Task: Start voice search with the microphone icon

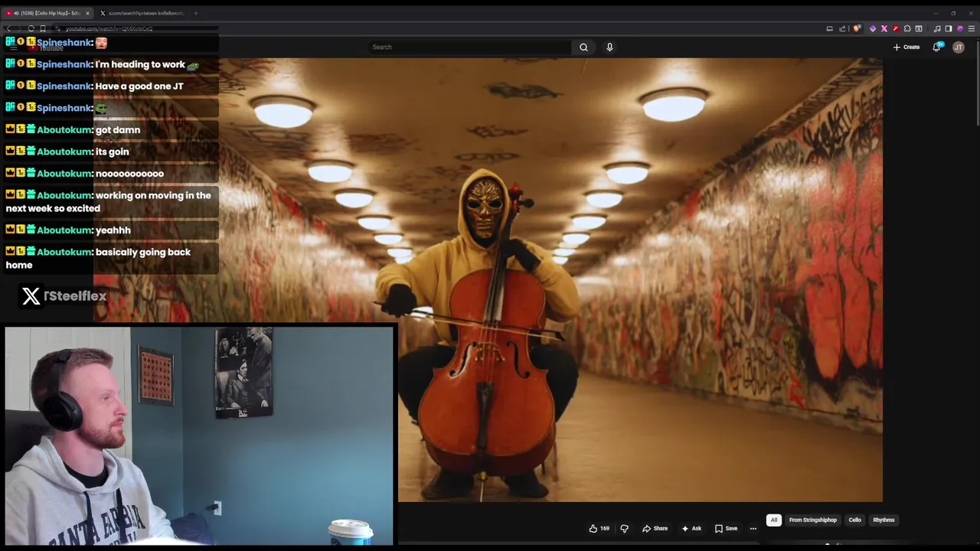Action: [609, 47]
